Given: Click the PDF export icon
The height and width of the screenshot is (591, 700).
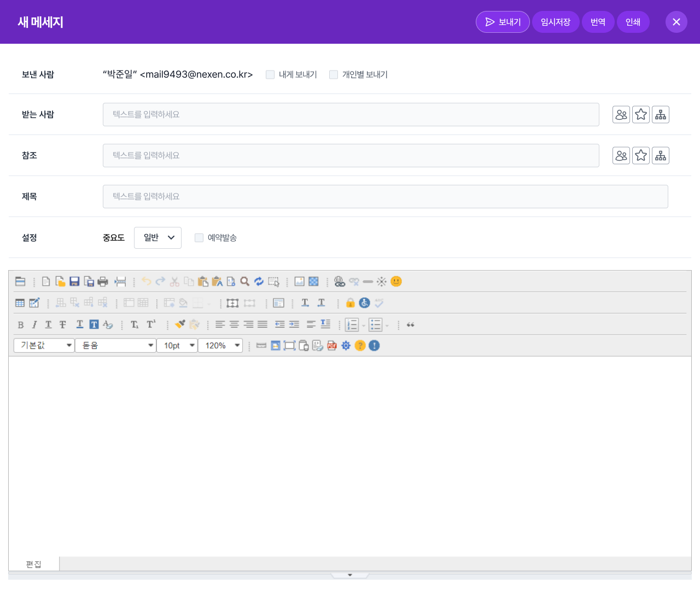Looking at the screenshot, I should pos(332,346).
